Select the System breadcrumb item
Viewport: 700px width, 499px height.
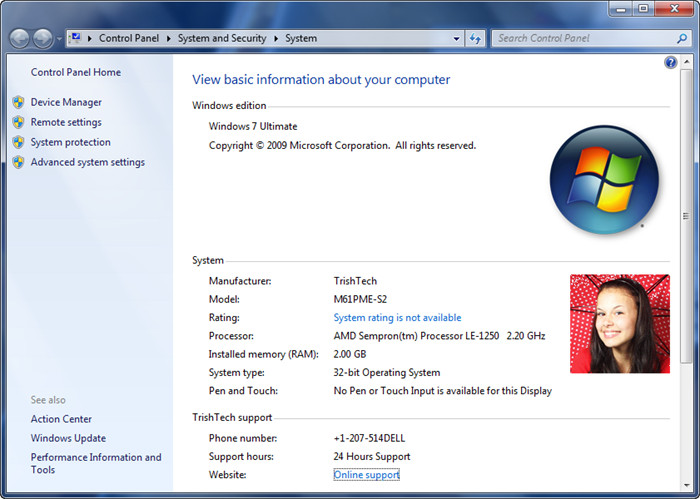tap(301, 38)
